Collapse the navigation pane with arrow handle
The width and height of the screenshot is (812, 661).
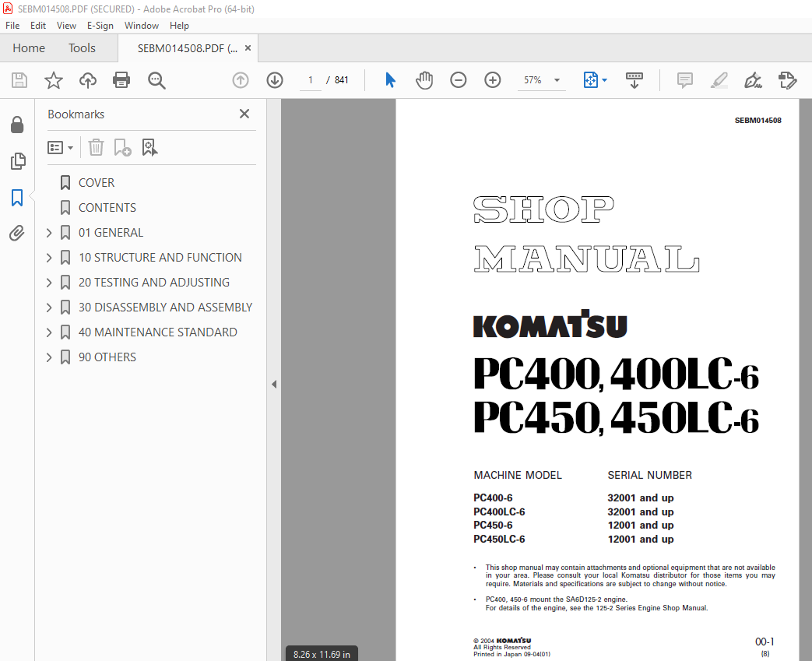[x=274, y=385]
